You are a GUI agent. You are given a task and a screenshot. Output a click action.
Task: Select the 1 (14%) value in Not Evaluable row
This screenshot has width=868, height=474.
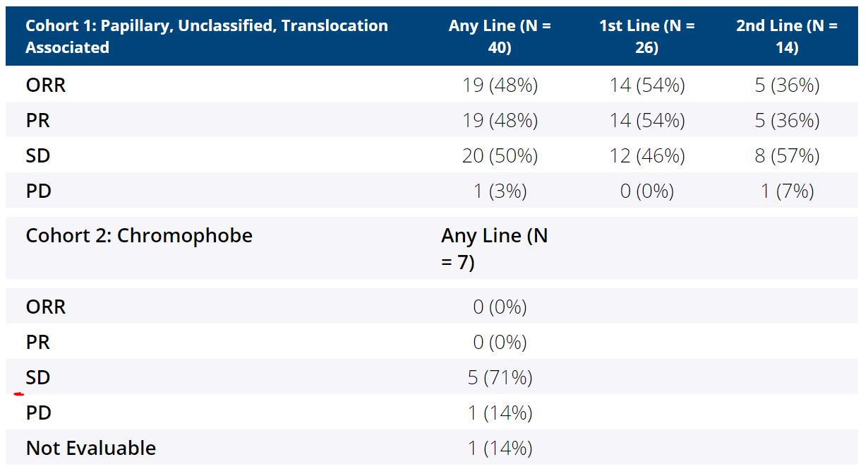coord(500,449)
